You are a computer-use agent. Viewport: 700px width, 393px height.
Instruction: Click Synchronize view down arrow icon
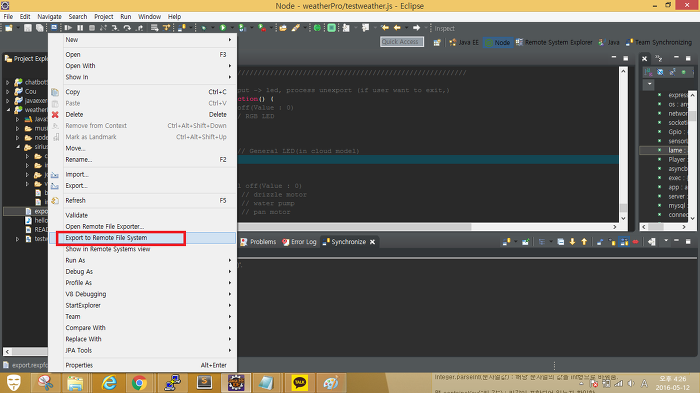point(572,242)
